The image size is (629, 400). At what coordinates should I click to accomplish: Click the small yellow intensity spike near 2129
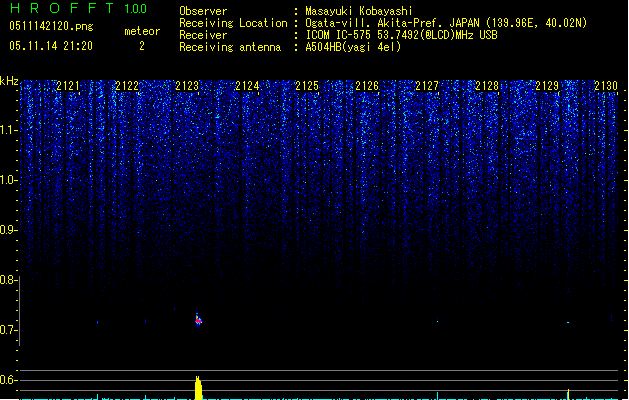(x=568, y=394)
